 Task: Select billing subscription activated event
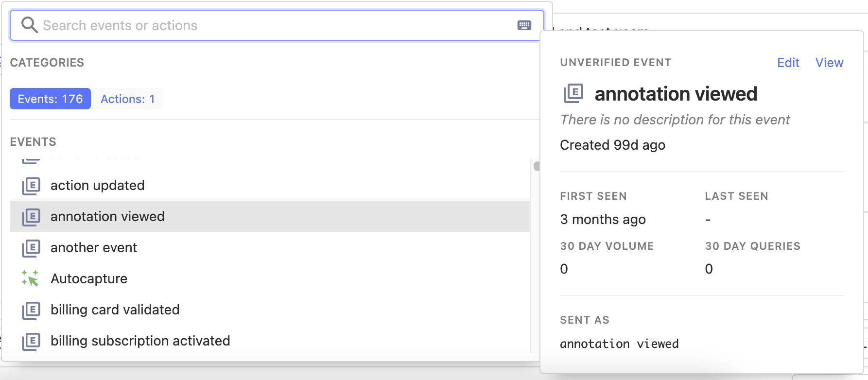click(x=140, y=341)
